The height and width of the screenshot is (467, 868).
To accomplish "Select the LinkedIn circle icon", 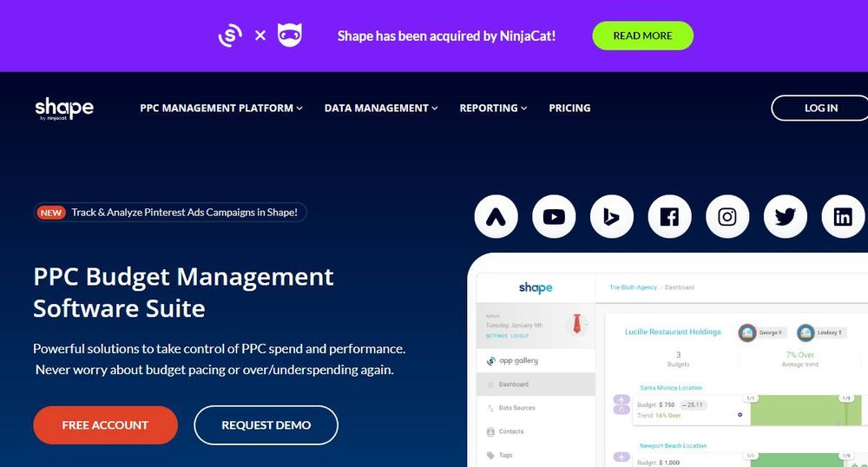I will pos(843,216).
